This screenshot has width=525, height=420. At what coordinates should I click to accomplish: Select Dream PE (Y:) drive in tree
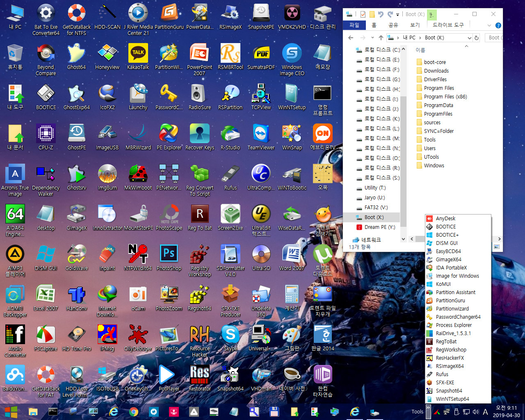[x=376, y=227]
